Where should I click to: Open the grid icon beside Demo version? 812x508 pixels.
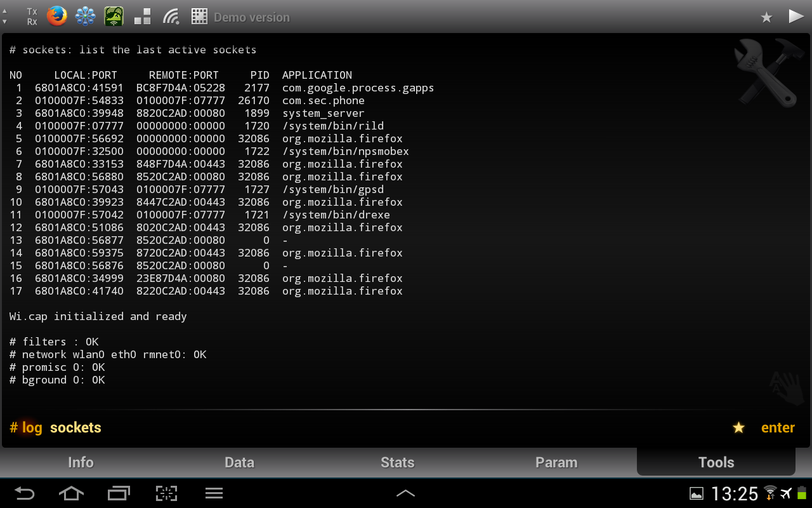200,17
